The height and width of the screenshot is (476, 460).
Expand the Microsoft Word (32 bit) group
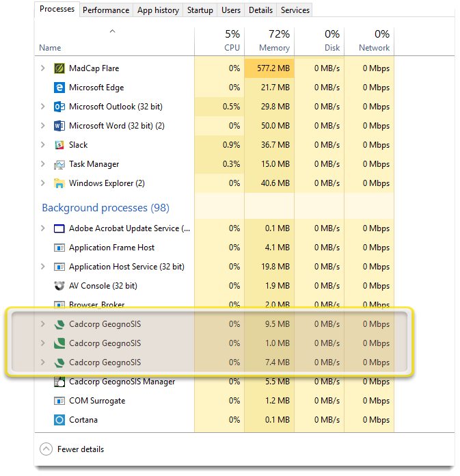coord(43,126)
